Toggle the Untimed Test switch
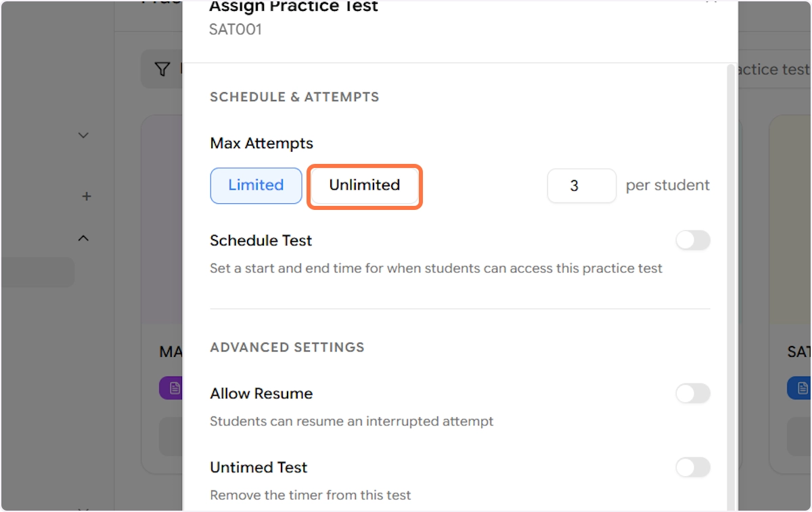The image size is (812, 512). click(x=693, y=467)
